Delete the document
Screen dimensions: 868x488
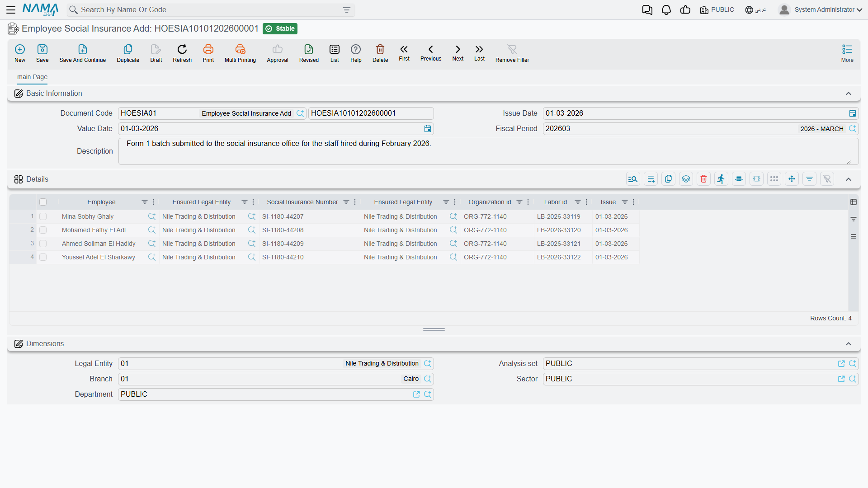(380, 53)
